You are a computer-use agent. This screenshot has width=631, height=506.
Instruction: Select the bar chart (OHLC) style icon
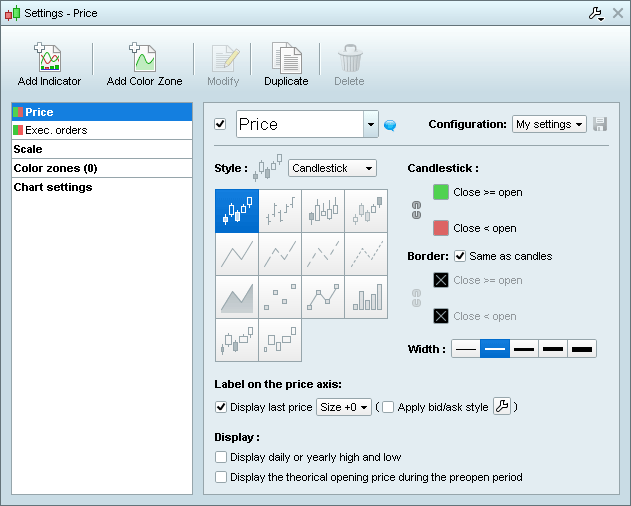(x=280, y=211)
